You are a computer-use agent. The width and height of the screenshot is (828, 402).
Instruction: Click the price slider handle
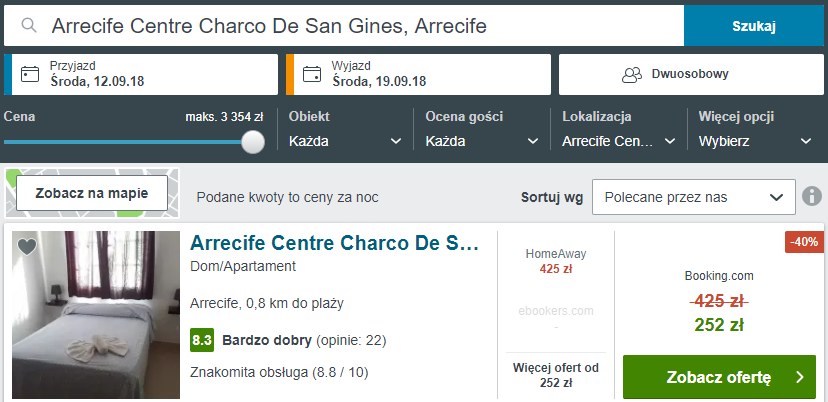[253, 142]
